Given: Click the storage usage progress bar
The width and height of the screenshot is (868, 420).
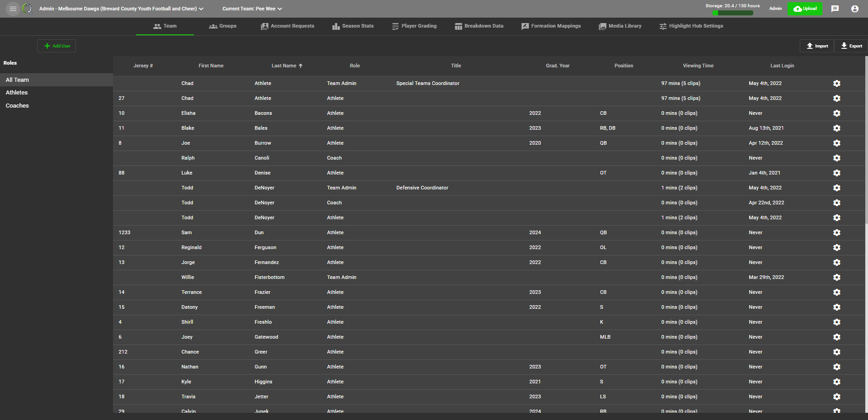Looking at the screenshot, I should point(732,13).
